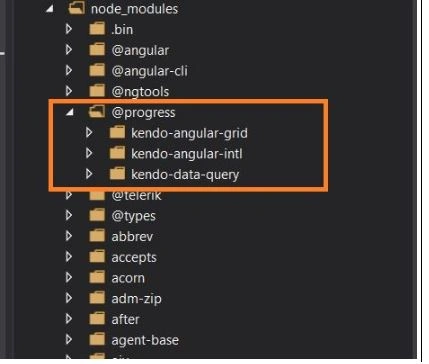
Task: Click the node_modules open folder icon
Action: point(76,8)
